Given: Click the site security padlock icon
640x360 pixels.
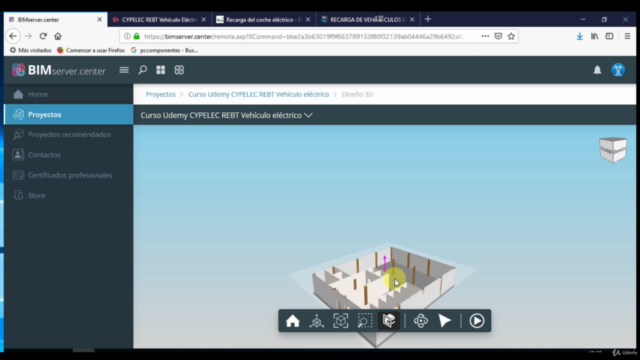Looking at the screenshot, I should (137, 36).
